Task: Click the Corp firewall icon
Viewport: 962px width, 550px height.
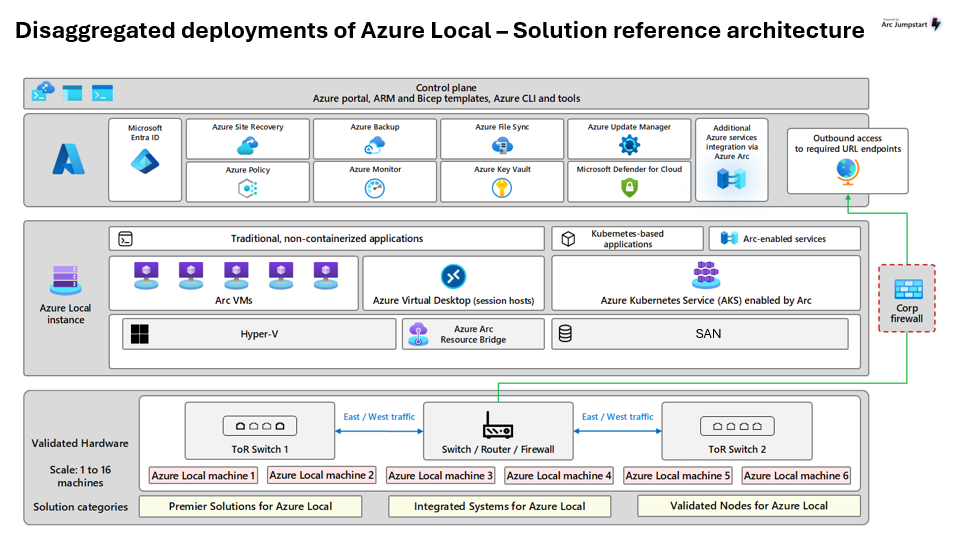Action: 907,290
